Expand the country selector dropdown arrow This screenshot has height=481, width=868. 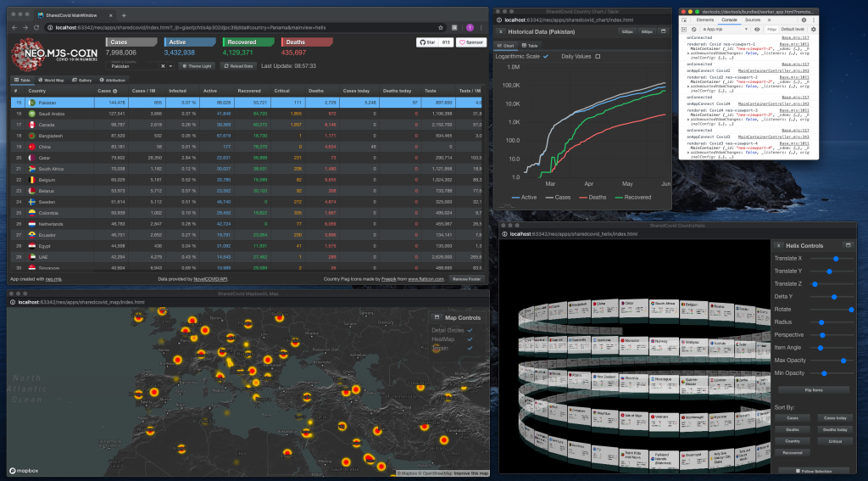tap(170, 65)
